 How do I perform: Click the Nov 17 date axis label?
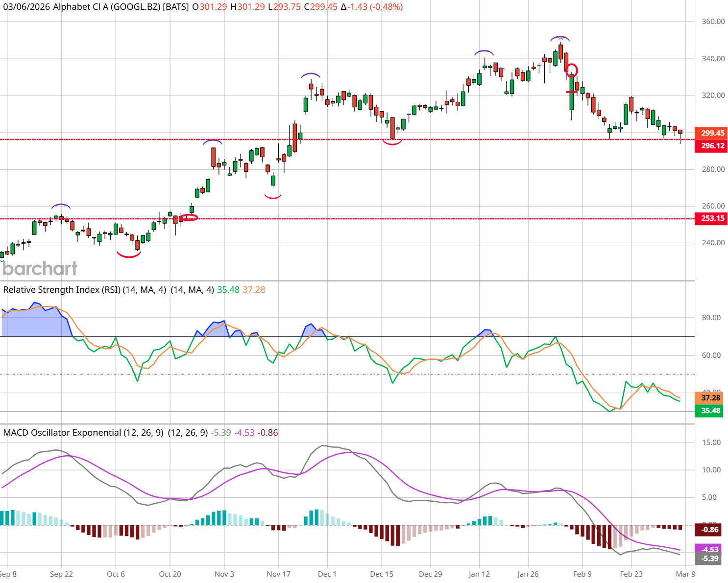pyautogui.click(x=278, y=574)
